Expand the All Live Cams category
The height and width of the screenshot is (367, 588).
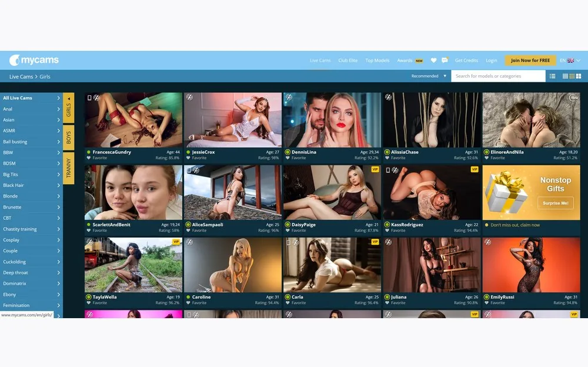[31, 98]
